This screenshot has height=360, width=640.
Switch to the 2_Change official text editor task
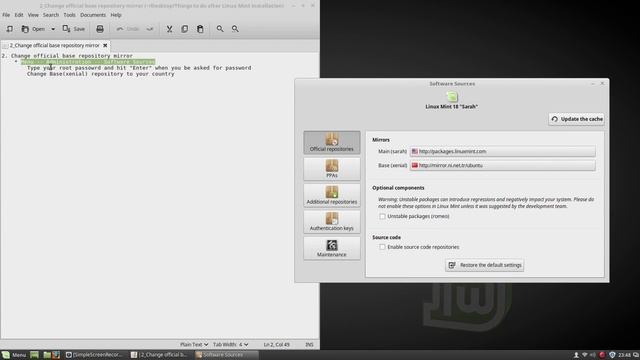(160, 355)
